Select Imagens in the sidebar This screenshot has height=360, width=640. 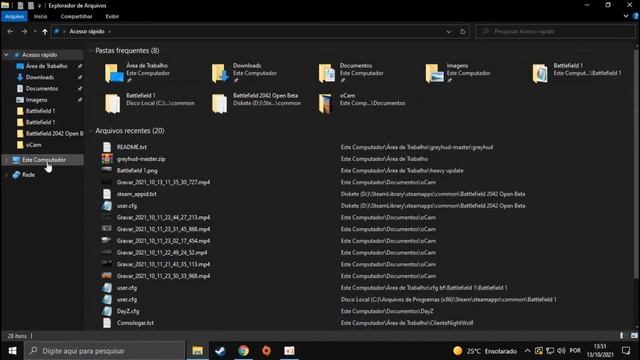[x=36, y=100]
